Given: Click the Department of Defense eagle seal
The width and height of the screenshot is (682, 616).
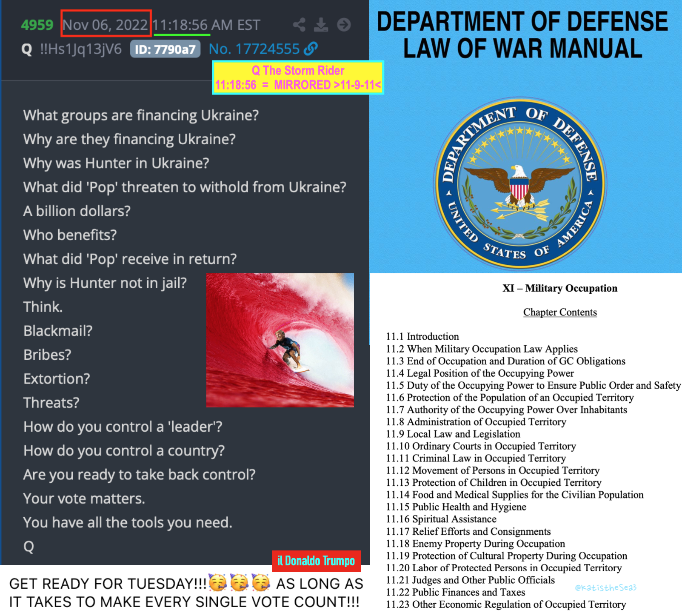Looking at the screenshot, I should tap(519, 183).
